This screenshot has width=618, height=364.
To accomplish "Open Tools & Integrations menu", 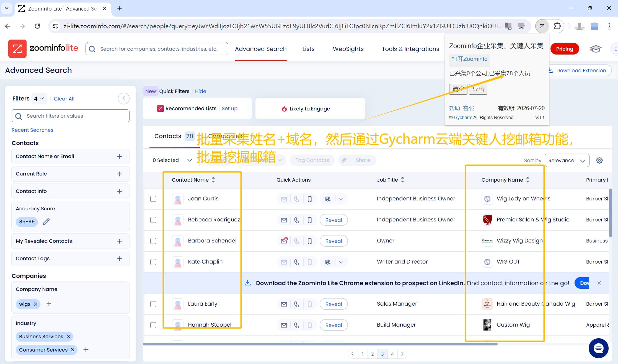I will (410, 49).
